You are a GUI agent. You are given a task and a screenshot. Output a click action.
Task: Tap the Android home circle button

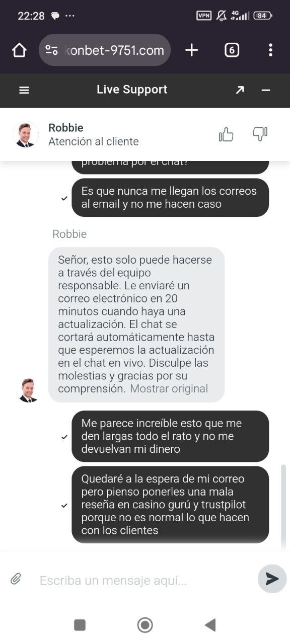145,625
